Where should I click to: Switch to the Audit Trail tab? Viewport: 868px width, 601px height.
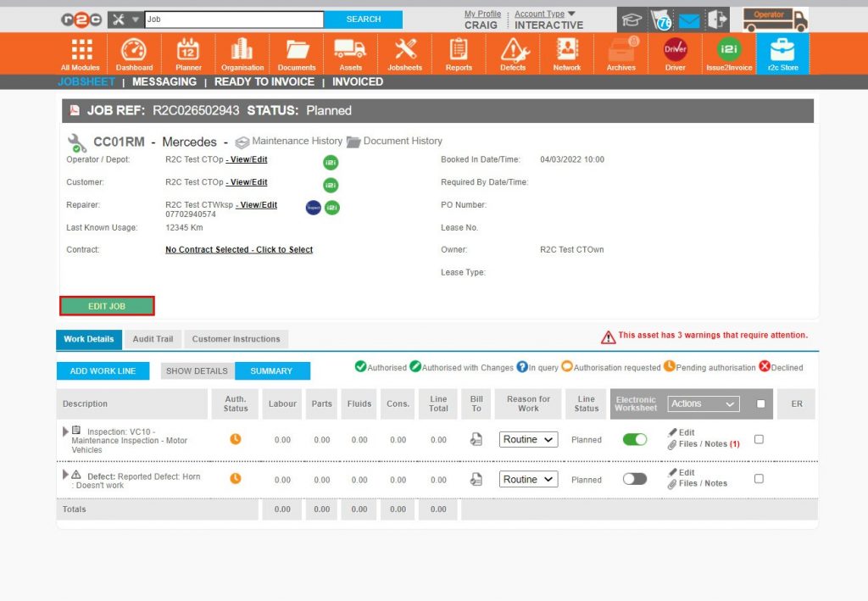tap(153, 339)
